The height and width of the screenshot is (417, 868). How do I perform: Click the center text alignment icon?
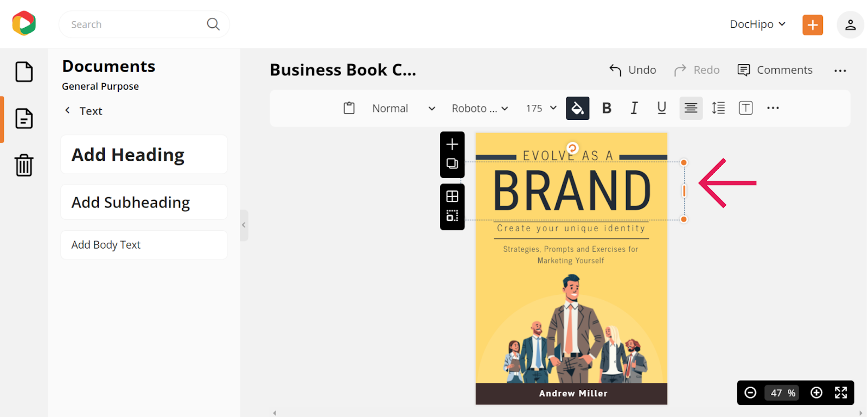(x=691, y=108)
